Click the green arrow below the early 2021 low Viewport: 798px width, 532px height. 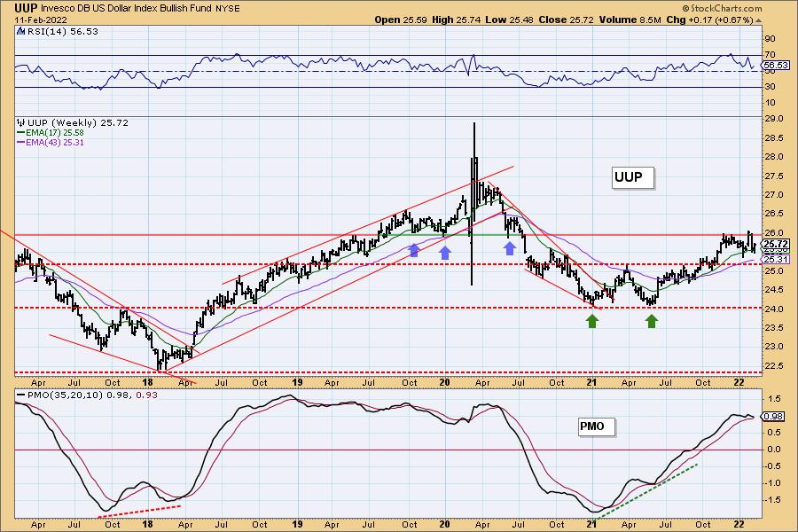(592, 321)
